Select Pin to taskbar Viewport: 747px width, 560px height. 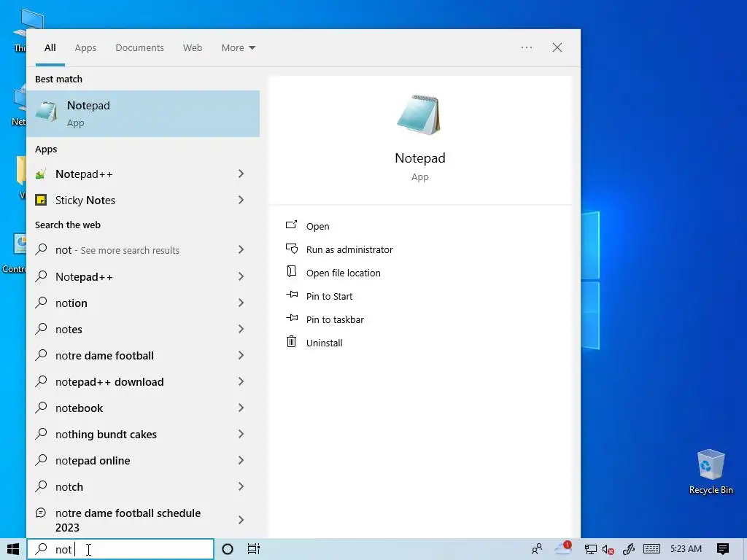tap(335, 319)
